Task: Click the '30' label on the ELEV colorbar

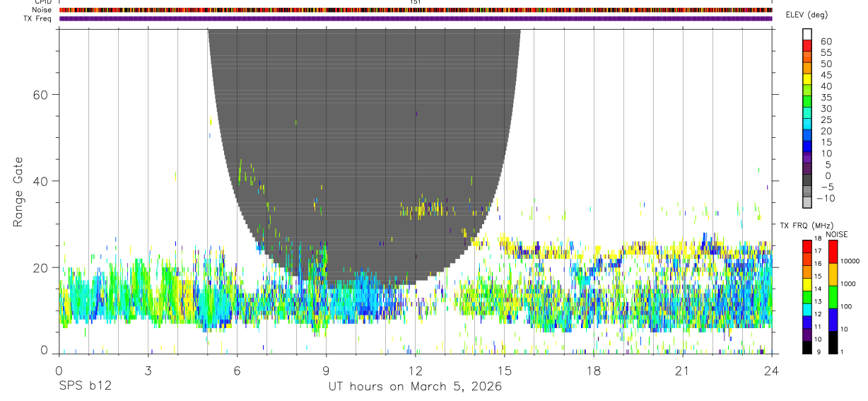Action: point(826,109)
